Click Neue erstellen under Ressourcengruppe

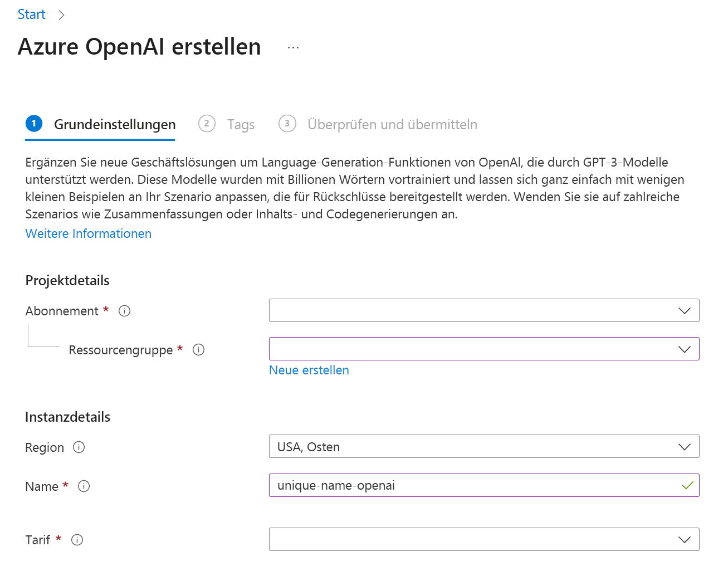coord(309,370)
